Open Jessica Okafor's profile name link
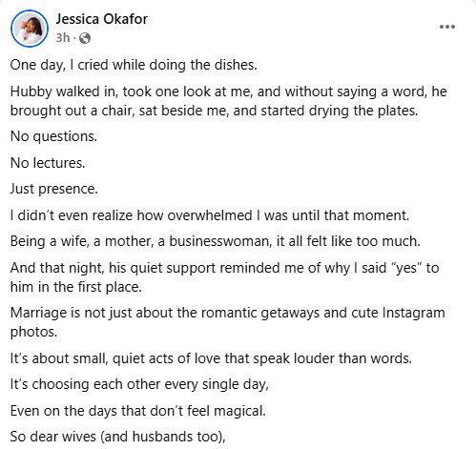This screenshot has width=476, height=449. [102, 19]
